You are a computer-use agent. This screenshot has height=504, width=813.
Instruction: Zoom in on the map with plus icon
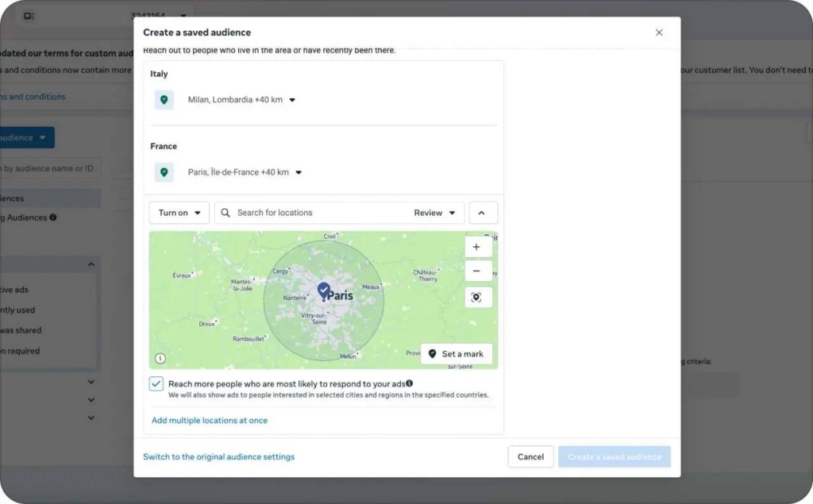click(477, 246)
